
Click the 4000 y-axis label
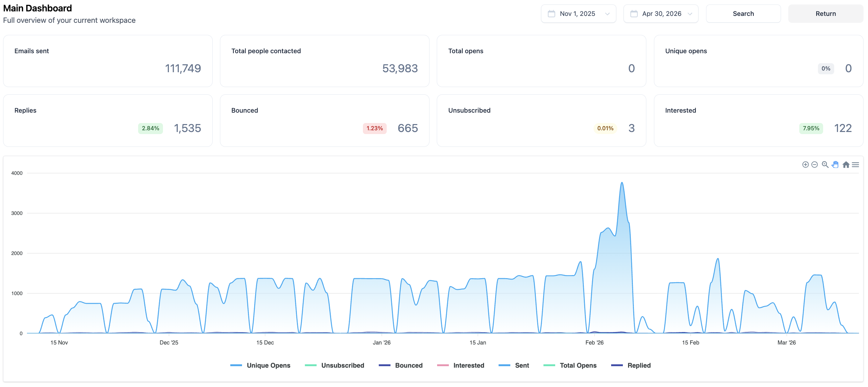click(x=17, y=173)
